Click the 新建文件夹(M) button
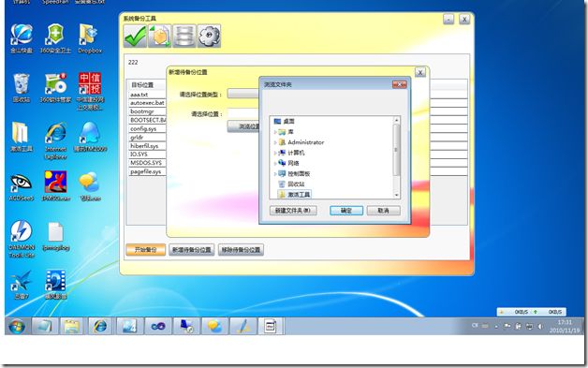Viewport: 588px width, 368px height. [293, 211]
